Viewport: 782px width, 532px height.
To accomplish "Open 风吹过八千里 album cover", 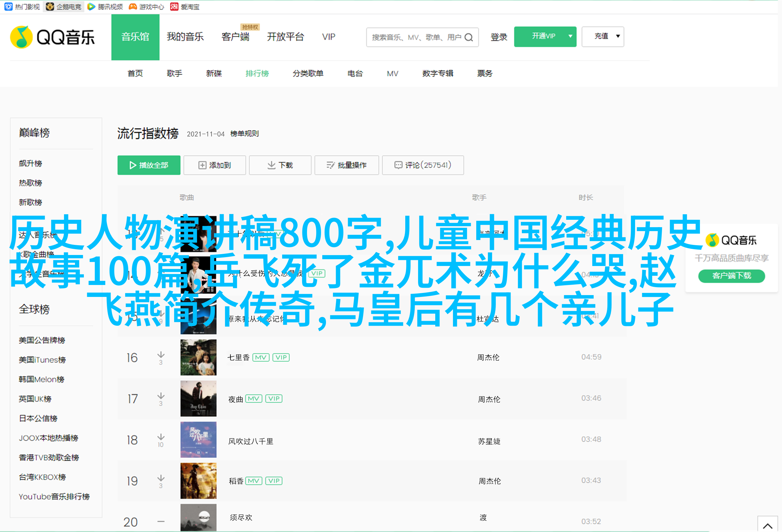I will (x=198, y=440).
